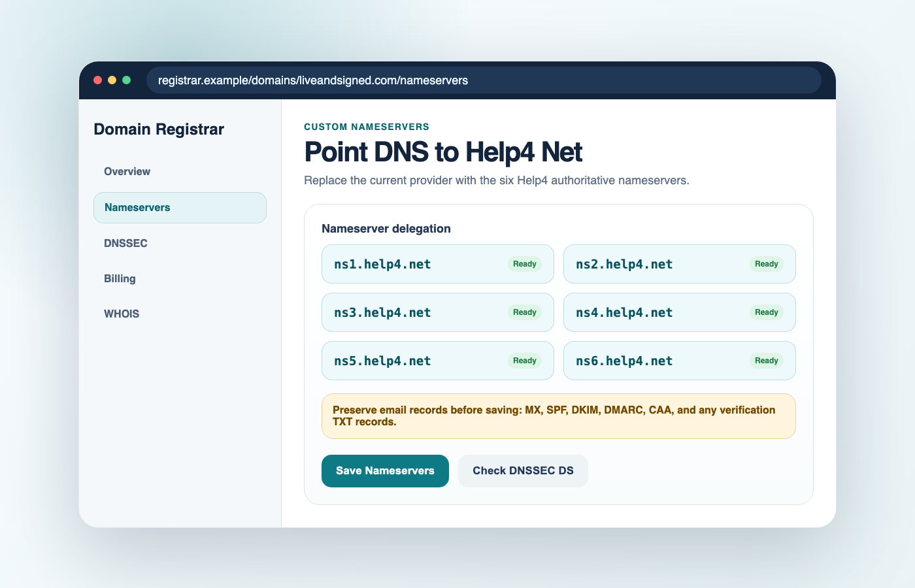The width and height of the screenshot is (915, 588).
Task: Click the green maximize window dot
Action: 127,80
